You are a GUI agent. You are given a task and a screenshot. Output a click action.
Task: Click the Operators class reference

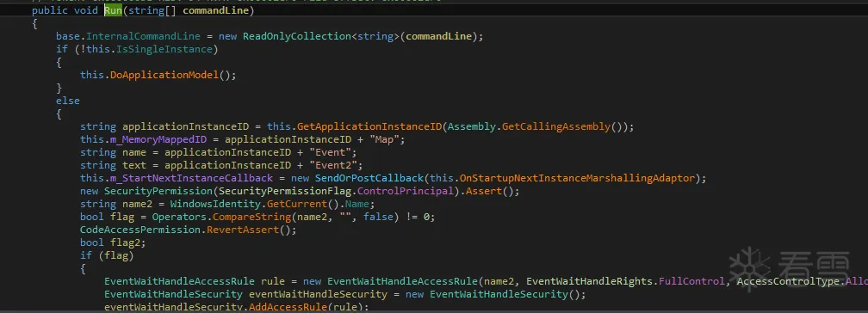[x=179, y=217]
